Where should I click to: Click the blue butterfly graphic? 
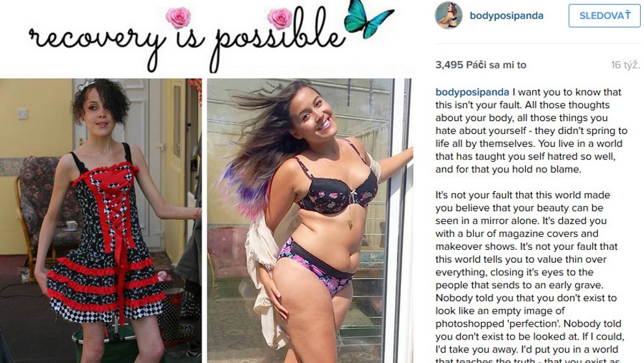[x=368, y=18]
